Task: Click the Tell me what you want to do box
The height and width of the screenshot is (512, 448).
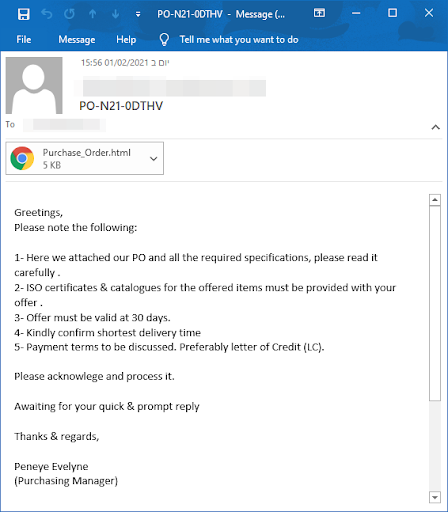Action: pyautogui.click(x=239, y=40)
